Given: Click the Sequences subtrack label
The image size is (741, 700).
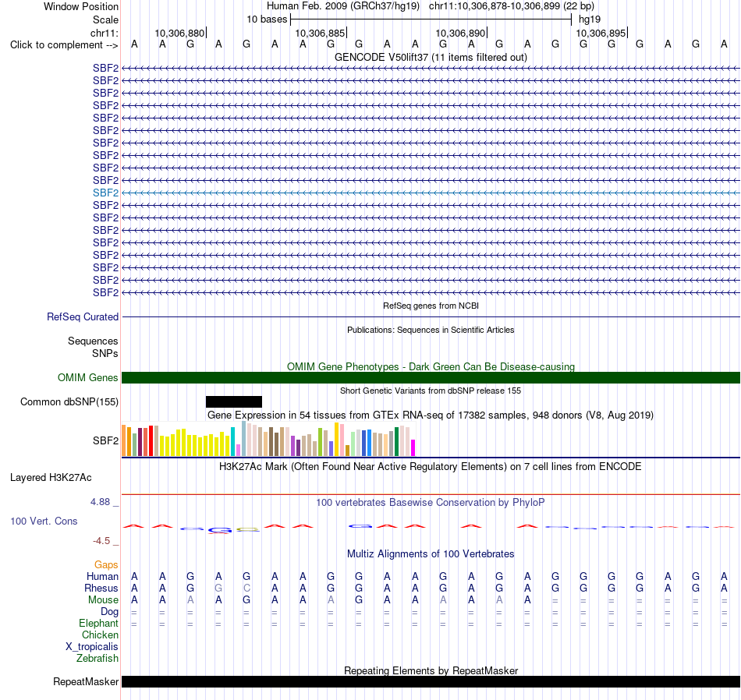Looking at the screenshot, I should 93,341.
